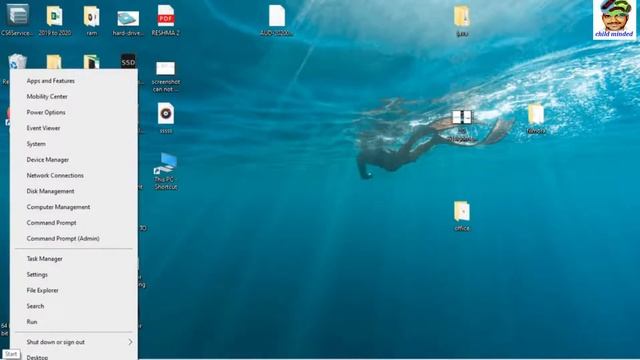The image size is (640, 360).
Task: Select the CS6Service desktop icon
Action: click(17, 20)
